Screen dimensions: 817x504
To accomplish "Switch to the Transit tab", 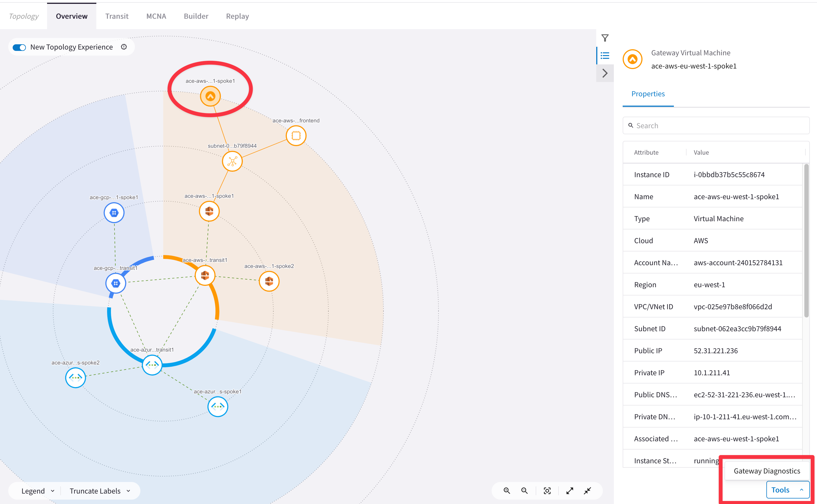I will [x=117, y=16].
